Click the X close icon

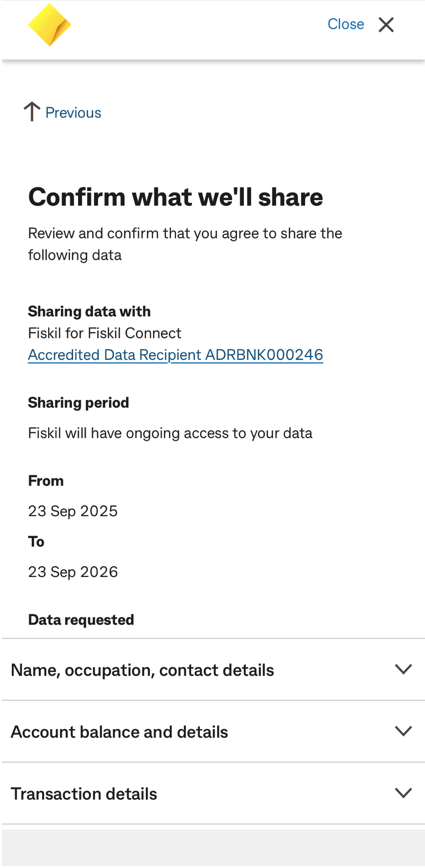tap(385, 25)
